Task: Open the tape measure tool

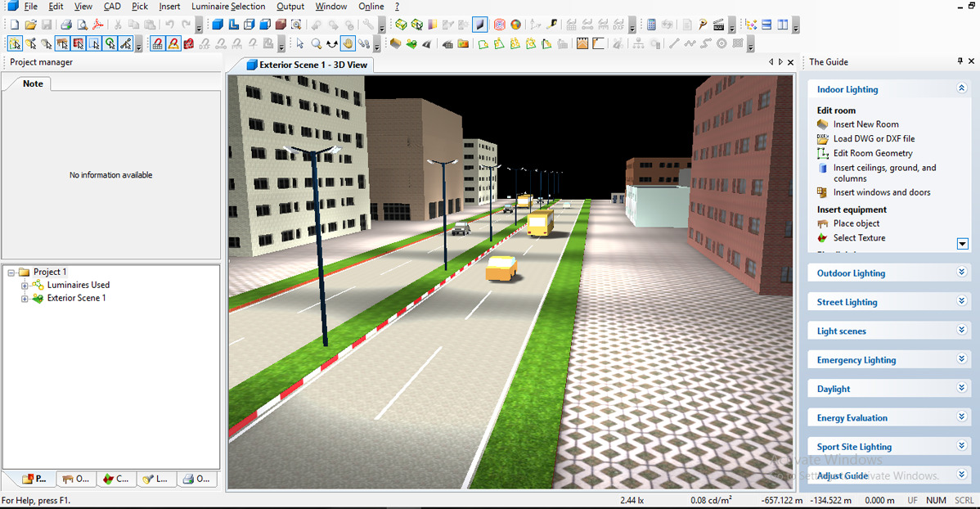Action: click(x=551, y=25)
